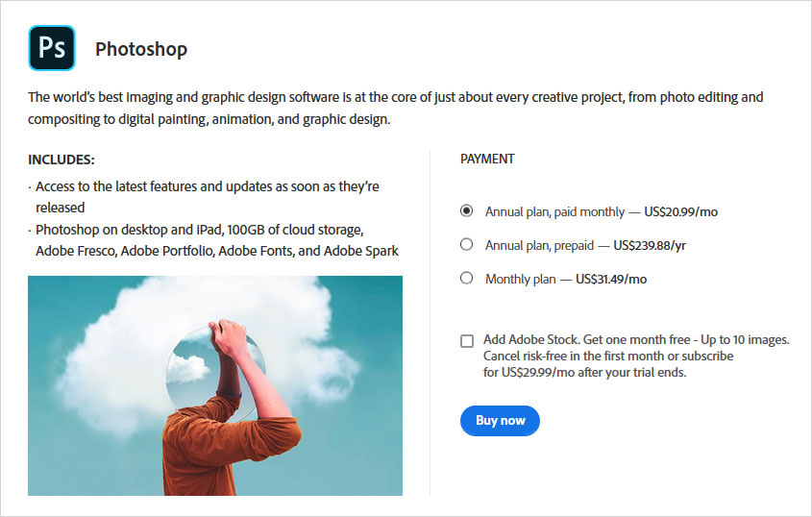This screenshot has height=517, width=812.
Task: Click the Adobe Stock free month offer text
Action: (x=636, y=339)
